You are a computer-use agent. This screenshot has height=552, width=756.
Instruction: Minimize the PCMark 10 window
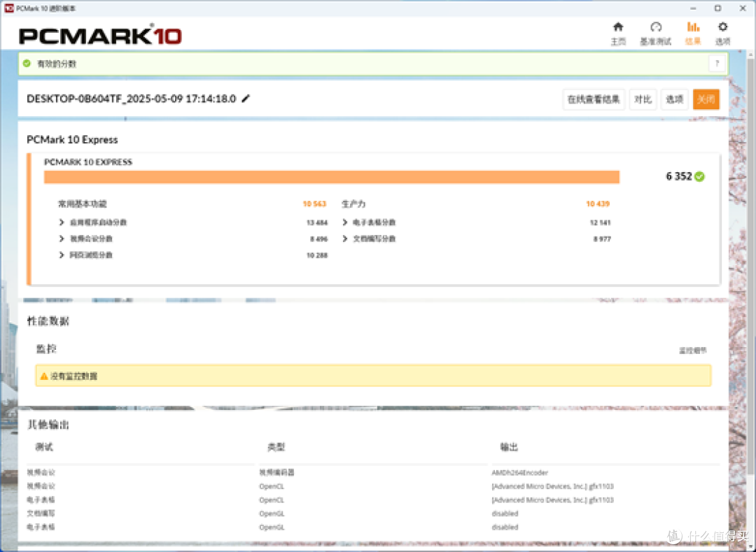[x=693, y=8]
